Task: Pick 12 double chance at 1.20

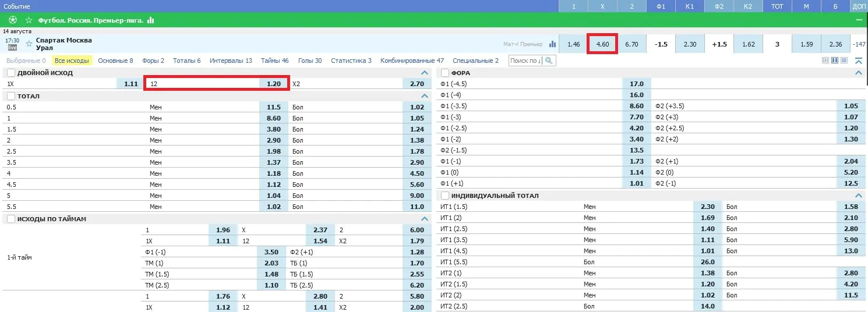Action: pyautogui.click(x=217, y=84)
